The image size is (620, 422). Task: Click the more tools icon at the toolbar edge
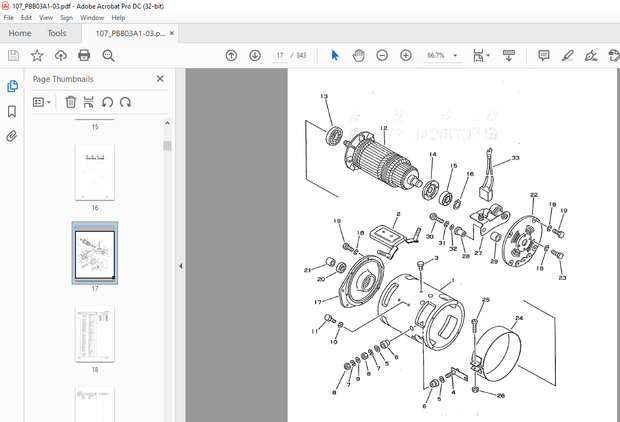coord(614,55)
